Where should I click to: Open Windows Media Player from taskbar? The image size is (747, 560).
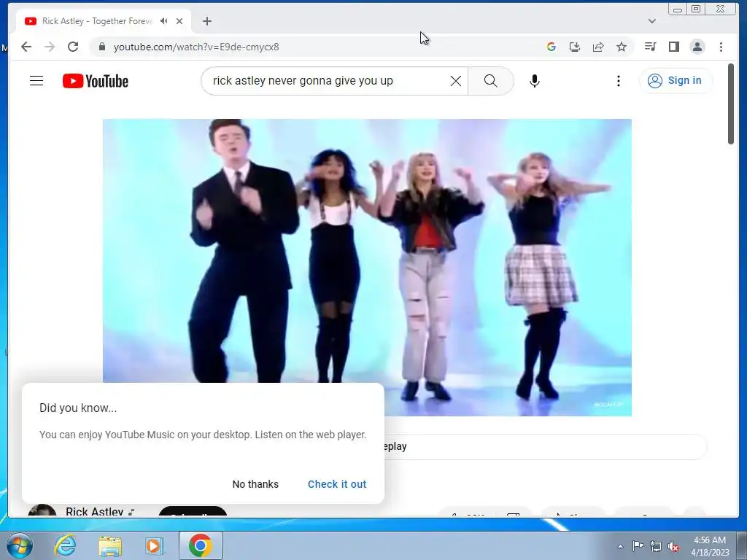[x=154, y=545]
